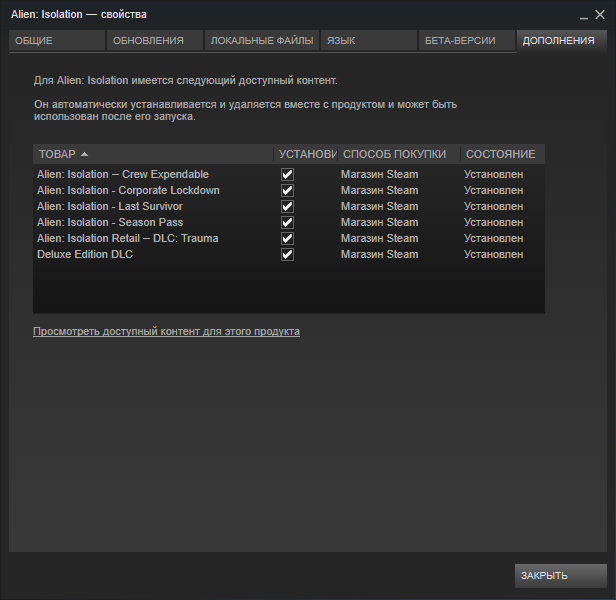Close the properties window with X

pos(600,15)
